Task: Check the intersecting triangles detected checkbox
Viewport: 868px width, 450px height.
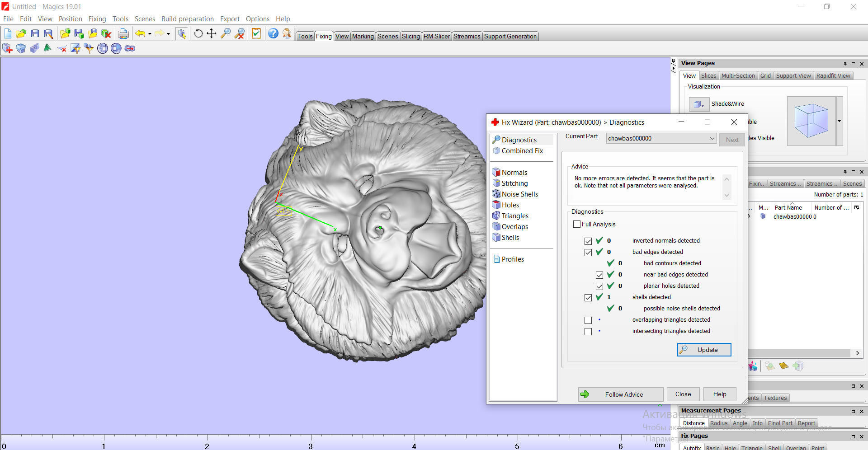Action: tap(588, 331)
